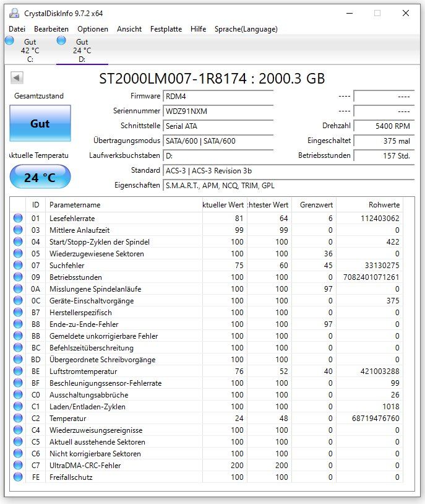Click status icon in the C2 Temperatur row

click(x=18, y=418)
